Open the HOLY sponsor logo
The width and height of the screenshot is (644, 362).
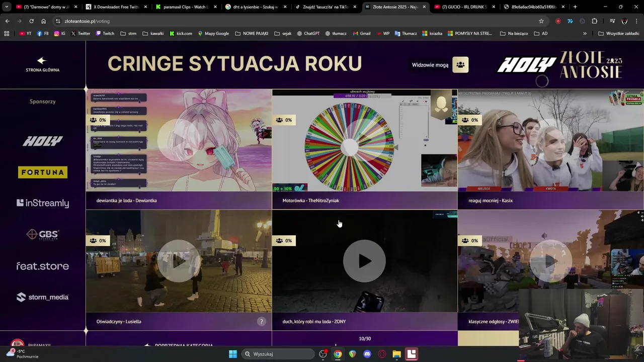(x=43, y=141)
